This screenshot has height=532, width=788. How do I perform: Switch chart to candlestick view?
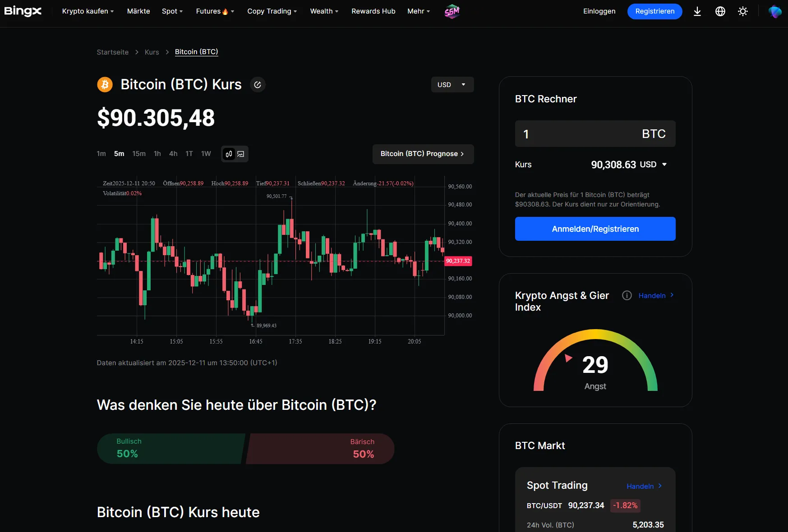point(229,154)
